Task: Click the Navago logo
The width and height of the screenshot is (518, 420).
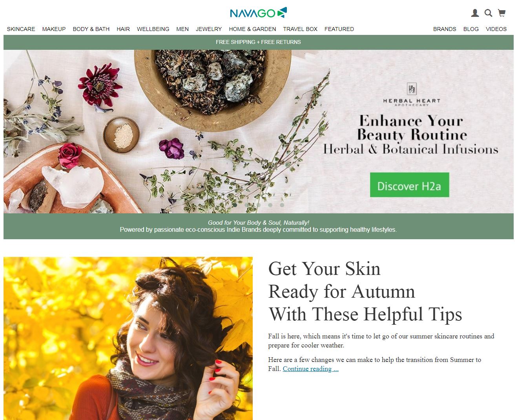Action: (259, 13)
